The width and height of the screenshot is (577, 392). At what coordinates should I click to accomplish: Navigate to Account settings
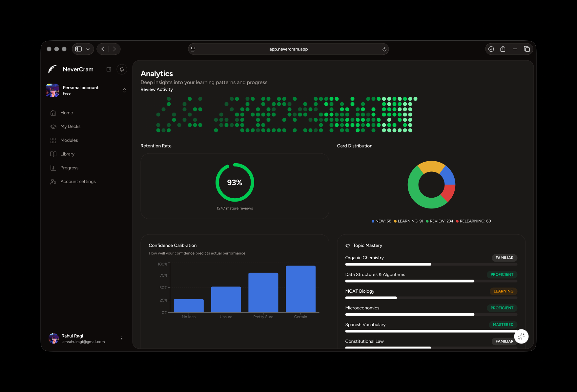click(x=78, y=182)
